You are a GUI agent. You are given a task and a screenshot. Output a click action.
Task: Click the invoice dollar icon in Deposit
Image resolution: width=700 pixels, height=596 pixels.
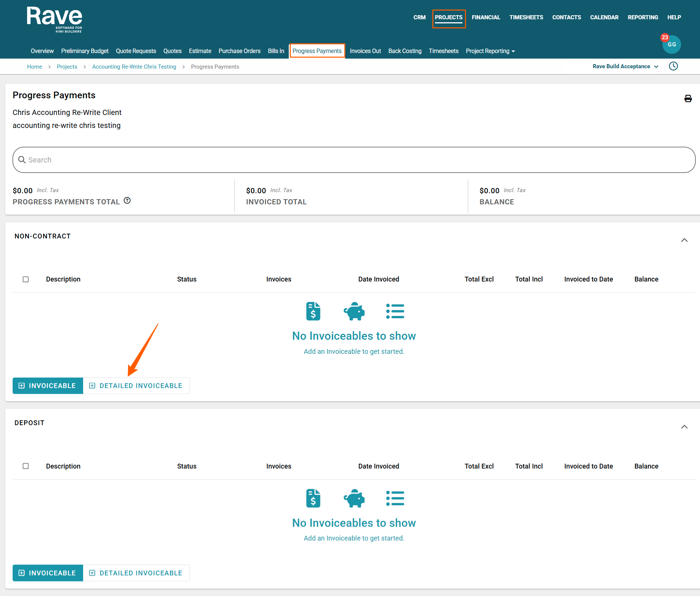[313, 498]
